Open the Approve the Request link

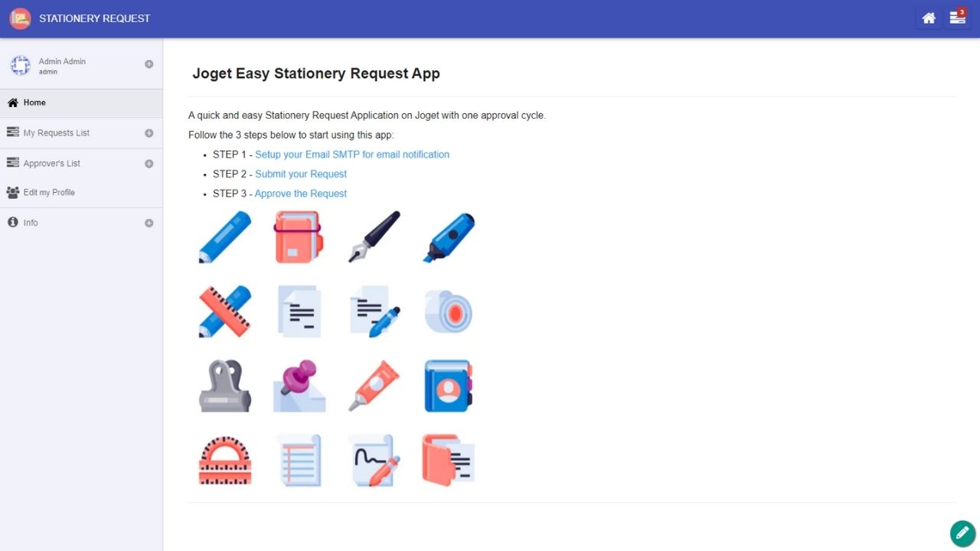[301, 194]
